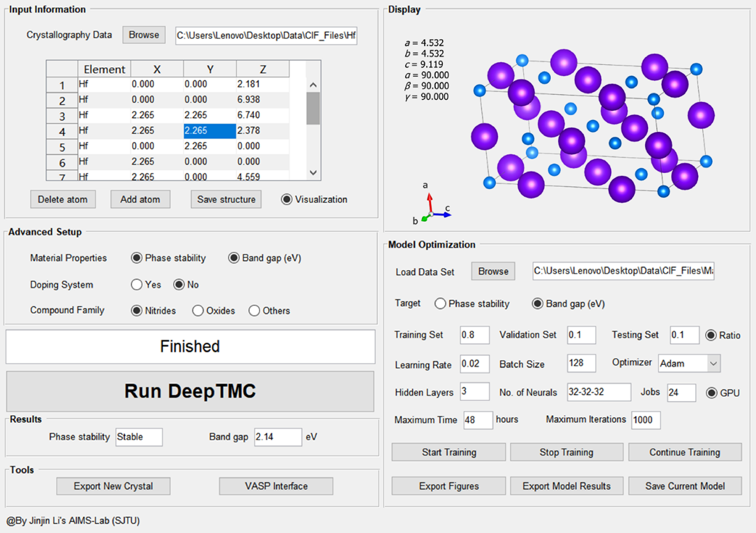Open the Optimizer dropdown arrow

point(713,363)
